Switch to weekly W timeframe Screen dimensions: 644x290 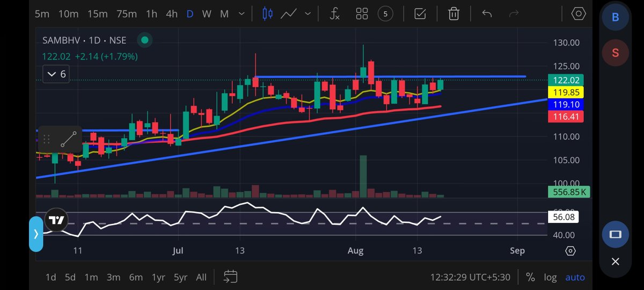(207, 14)
